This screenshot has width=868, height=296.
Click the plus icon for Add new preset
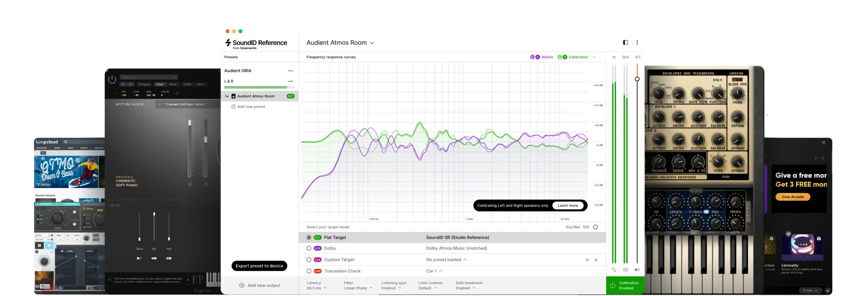pyautogui.click(x=233, y=107)
